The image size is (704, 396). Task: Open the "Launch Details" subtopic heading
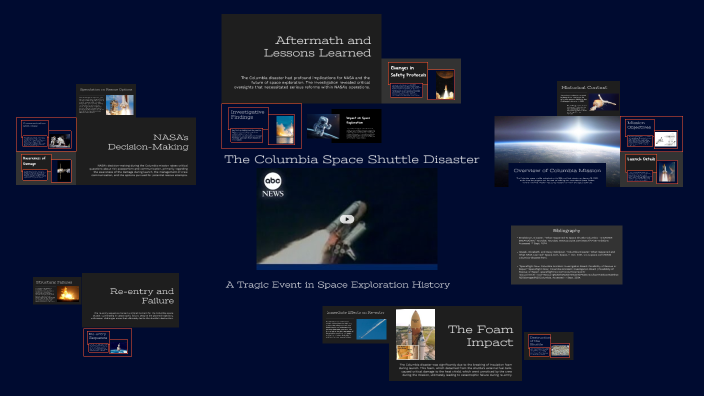pos(641,159)
